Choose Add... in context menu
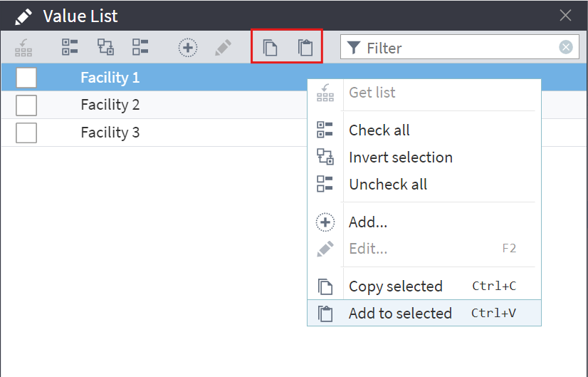Screen dimensions: 588x377 tap(424, 222)
